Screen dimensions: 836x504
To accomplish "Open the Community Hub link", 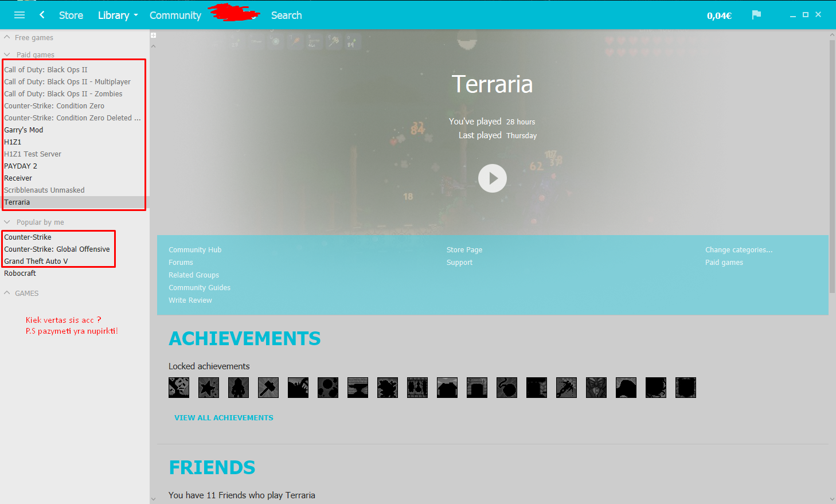I will [195, 250].
